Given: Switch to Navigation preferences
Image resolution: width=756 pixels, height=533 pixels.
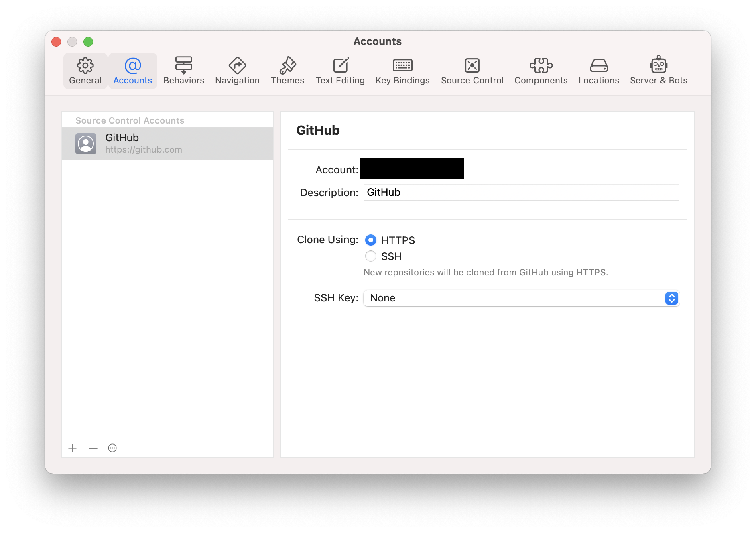Looking at the screenshot, I should pos(237,71).
